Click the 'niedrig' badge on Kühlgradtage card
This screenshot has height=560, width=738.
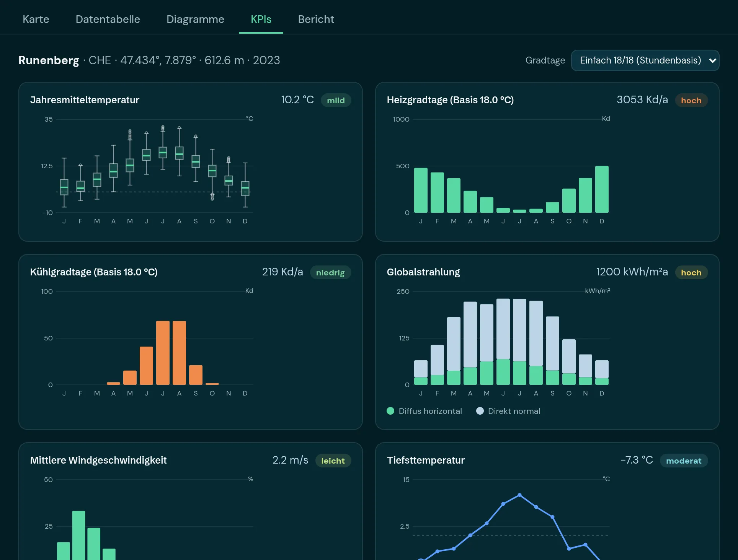pos(330,273)
